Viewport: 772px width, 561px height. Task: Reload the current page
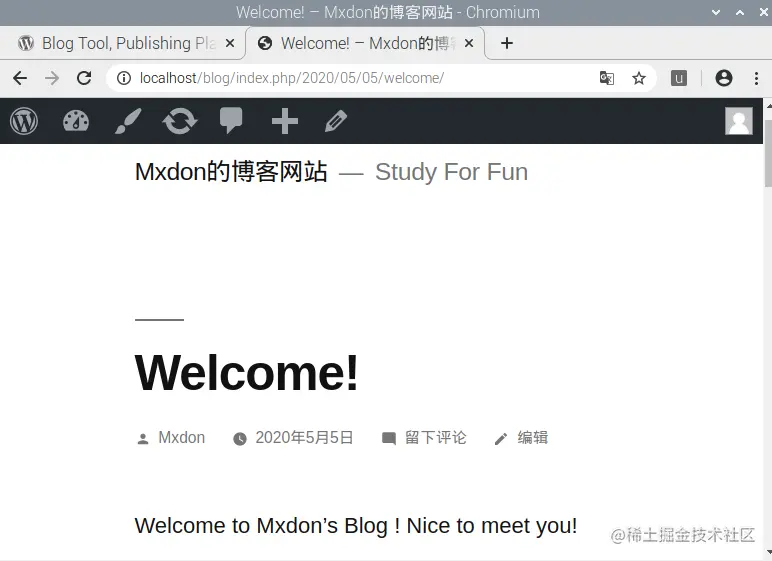pos(84,78)
